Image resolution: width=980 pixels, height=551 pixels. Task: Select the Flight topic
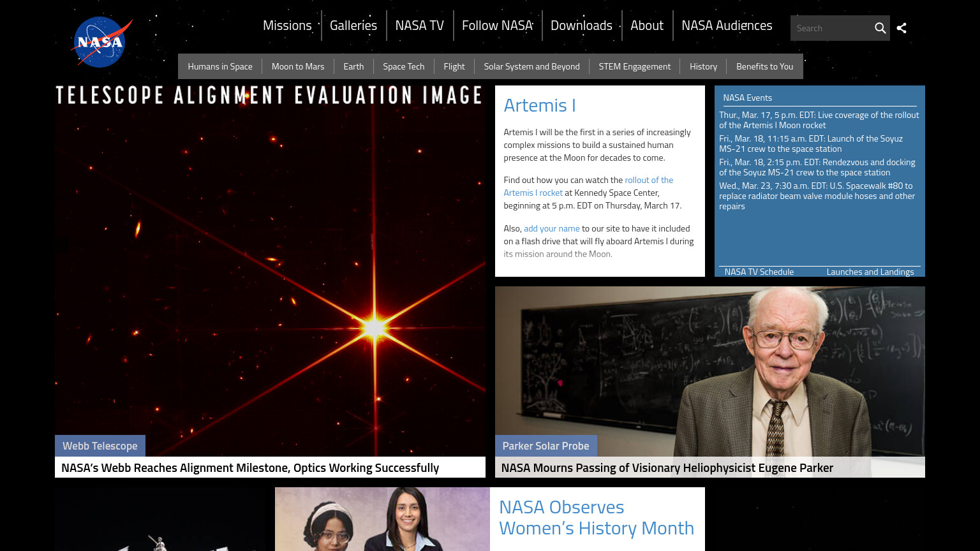(454, 66)
